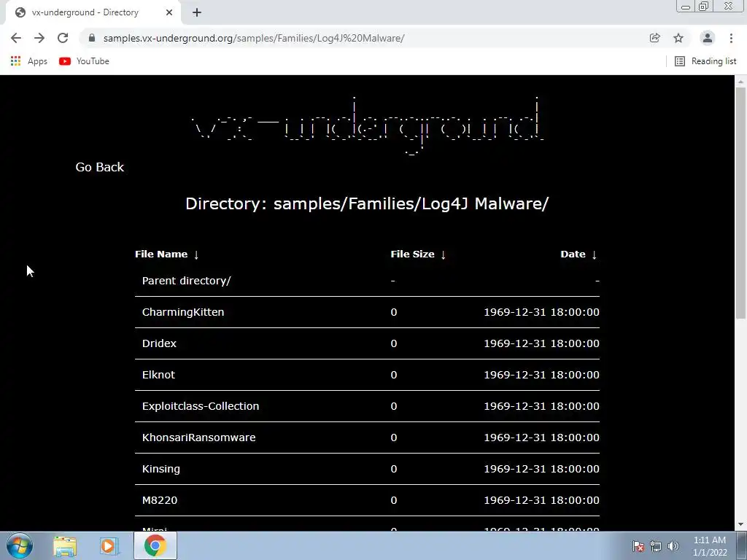The width and height of the screenshot is (747, 560).
Task: Sort by File Size arrow
Action: tap(443, 254)
